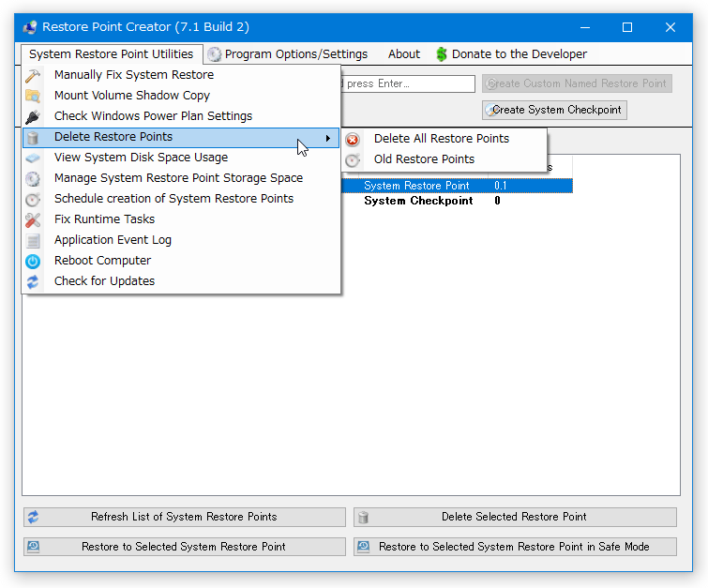Click the refresh arrows icon on Refresh List button
The width and height of the screenshot is (708, 588).
(x=33, y=517)
